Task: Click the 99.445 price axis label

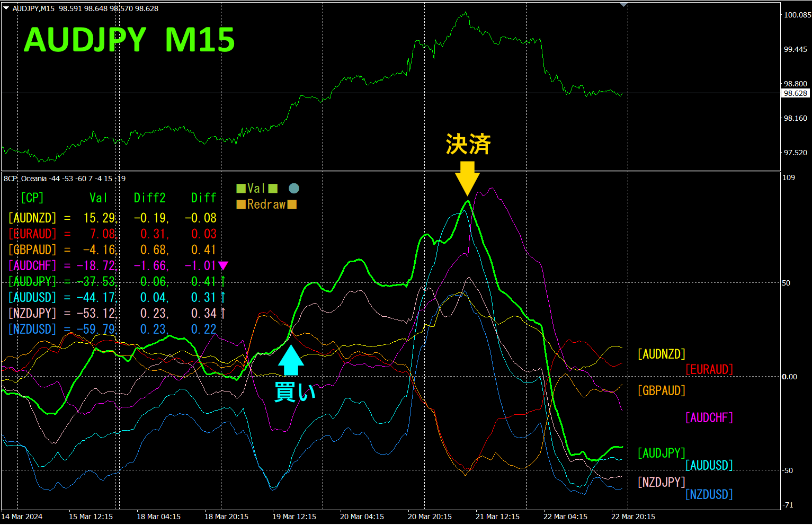Action: (x=796, y=49)
